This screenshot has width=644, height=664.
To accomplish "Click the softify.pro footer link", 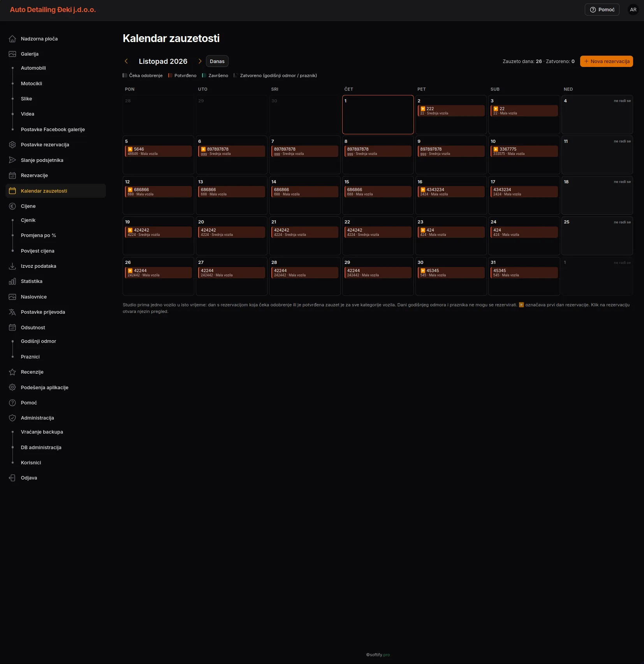I will point(378,655).
